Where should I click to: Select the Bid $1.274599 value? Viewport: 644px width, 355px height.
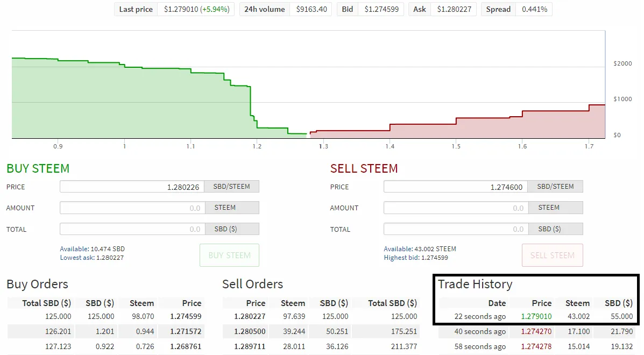381,9
